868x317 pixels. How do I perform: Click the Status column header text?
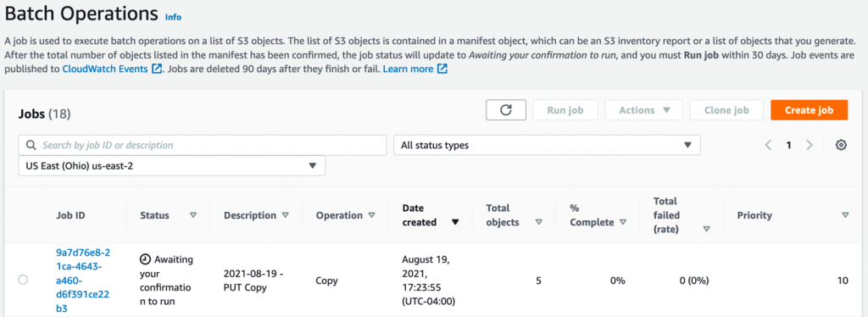point(154,215)
